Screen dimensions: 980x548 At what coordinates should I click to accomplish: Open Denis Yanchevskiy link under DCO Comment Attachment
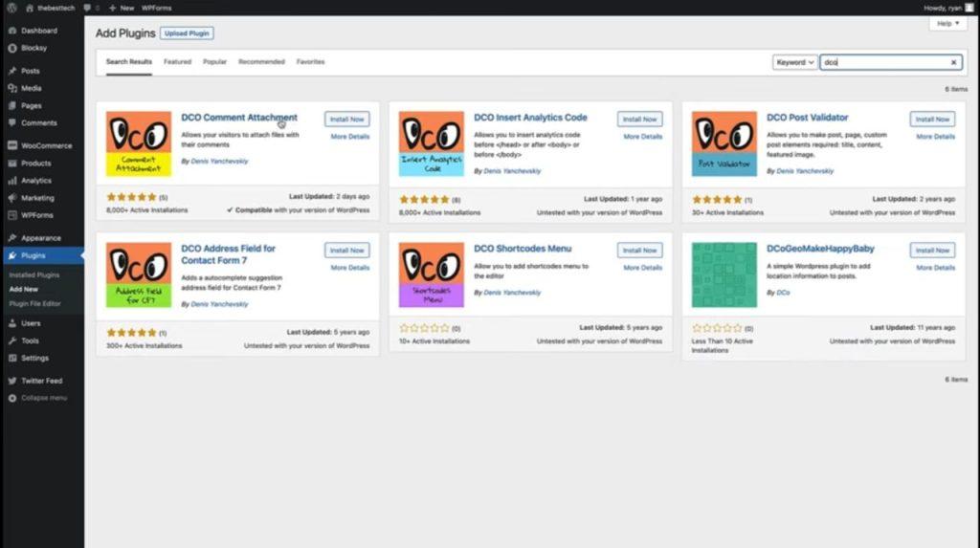pos(219,162)
